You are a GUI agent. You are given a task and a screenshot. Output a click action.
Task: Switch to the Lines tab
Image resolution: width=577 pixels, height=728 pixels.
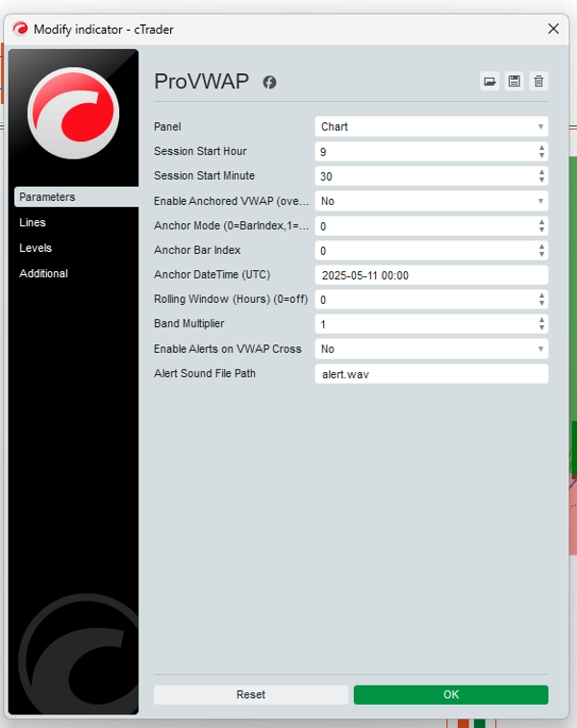(x=33, y=222)
